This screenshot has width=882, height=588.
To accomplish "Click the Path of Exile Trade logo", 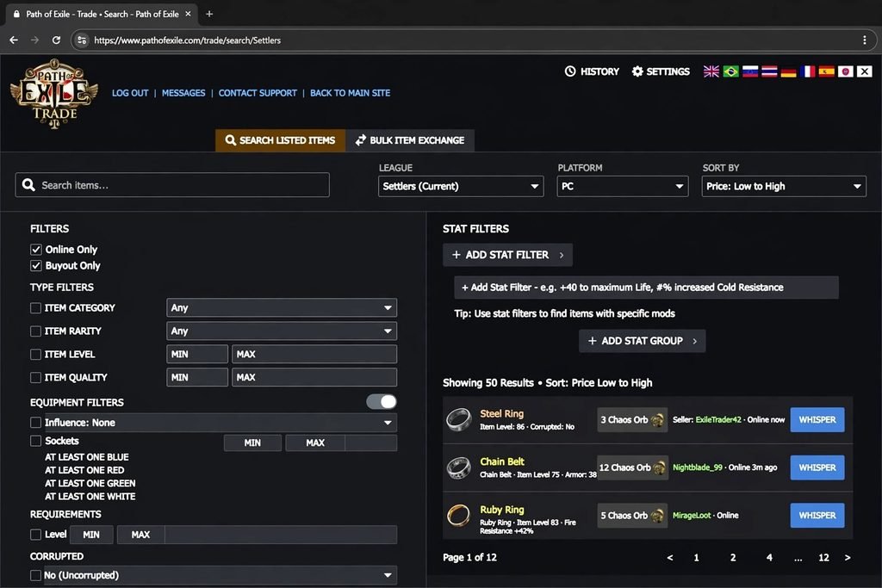I will (x=54, y=93).
